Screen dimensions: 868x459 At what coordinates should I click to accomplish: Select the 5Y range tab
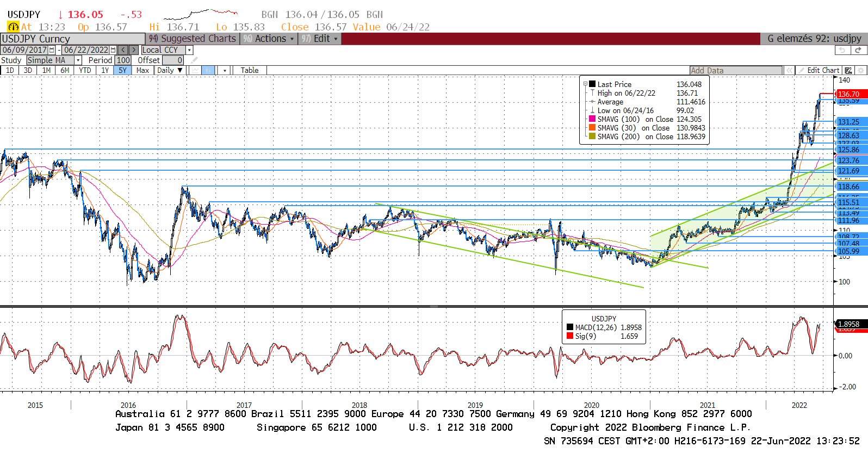123,70
